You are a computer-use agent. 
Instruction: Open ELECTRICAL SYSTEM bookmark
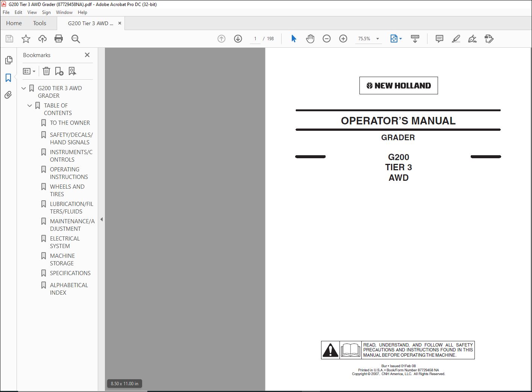click(x=65, y=242)
